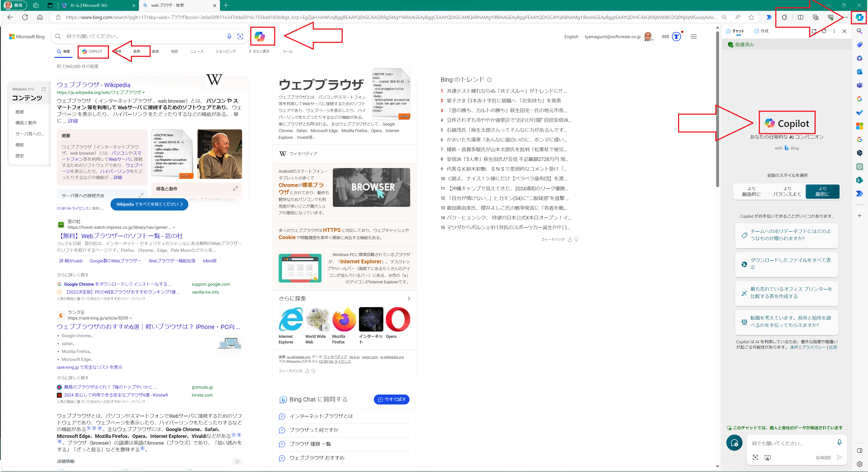Open sidebar settings gear icon

point(860,464)
